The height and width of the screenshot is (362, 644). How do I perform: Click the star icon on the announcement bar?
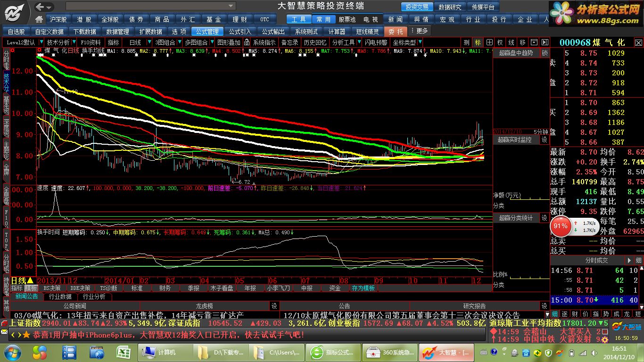click(26, 335)
